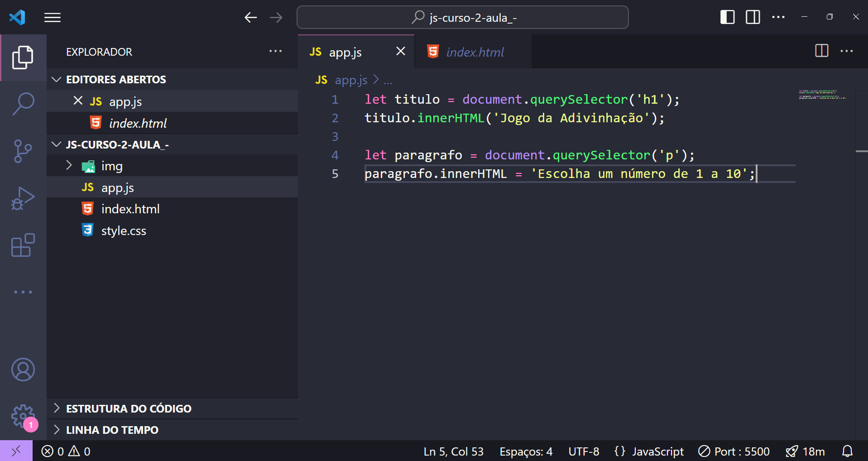Screen dimensions: 868x461
Task: Split the editor to the right
Action: [821, 51]
